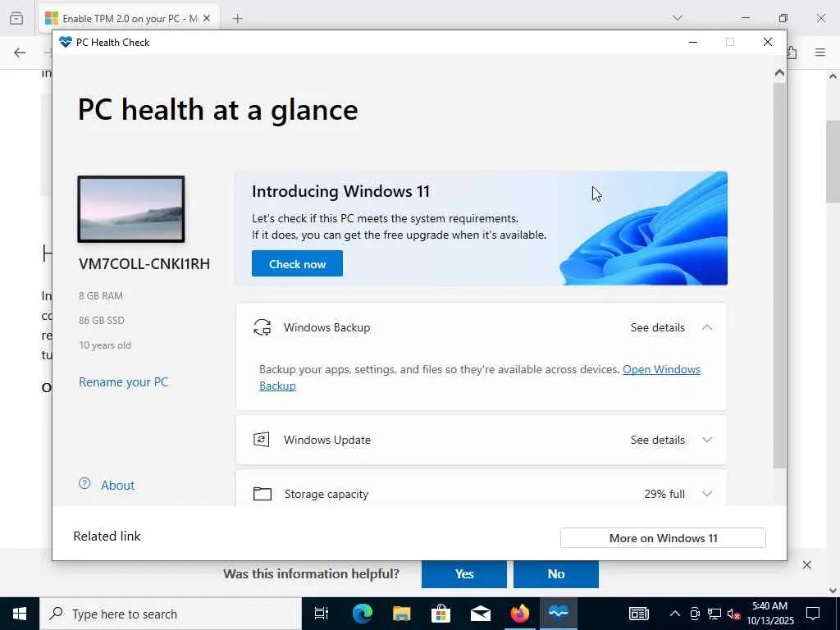Click the browser page scrollbar thumb

[x=833, y=161]
